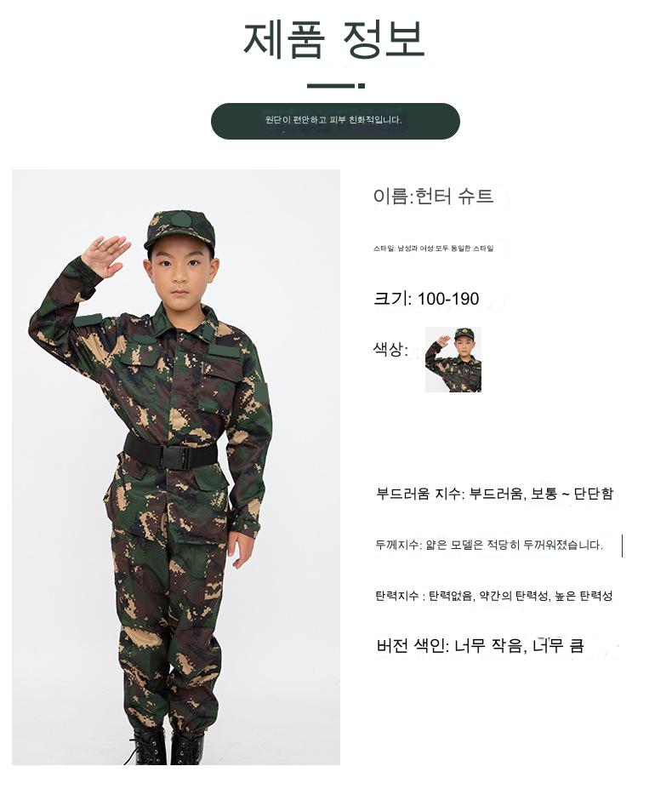
Task: Click the 크기: 100-190 size text
Action: [x=426, y=299]
